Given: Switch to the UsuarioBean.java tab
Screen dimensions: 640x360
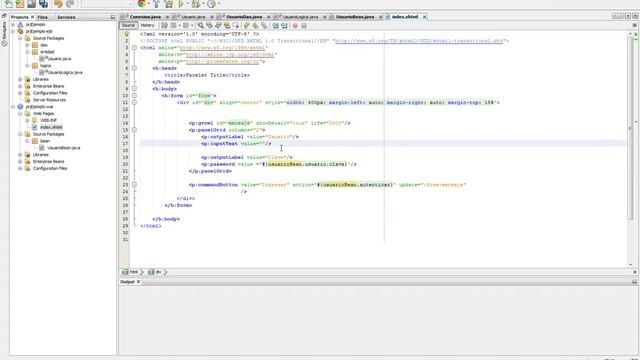Looking at the screenshot, I should 355,17.
